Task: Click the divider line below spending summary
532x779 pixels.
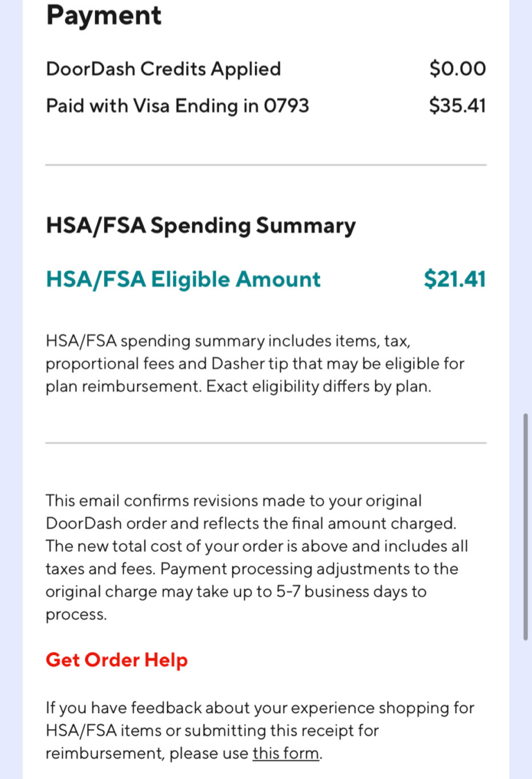Action: click(266, 442)
